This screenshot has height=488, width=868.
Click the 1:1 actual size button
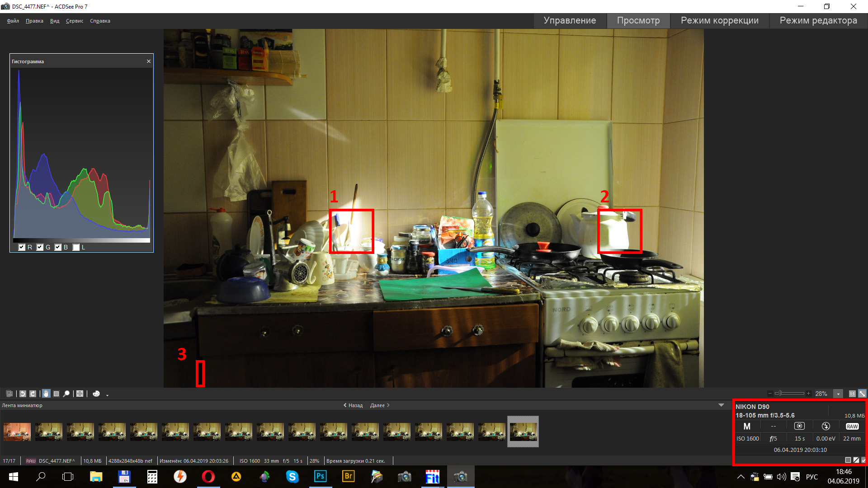click(x=852, y=394)
